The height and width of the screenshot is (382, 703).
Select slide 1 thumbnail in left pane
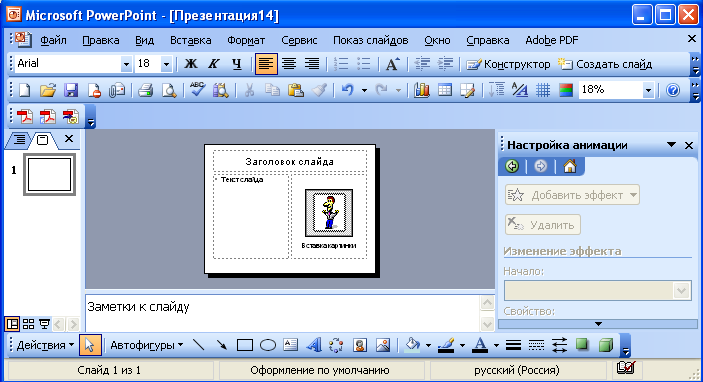49,174
